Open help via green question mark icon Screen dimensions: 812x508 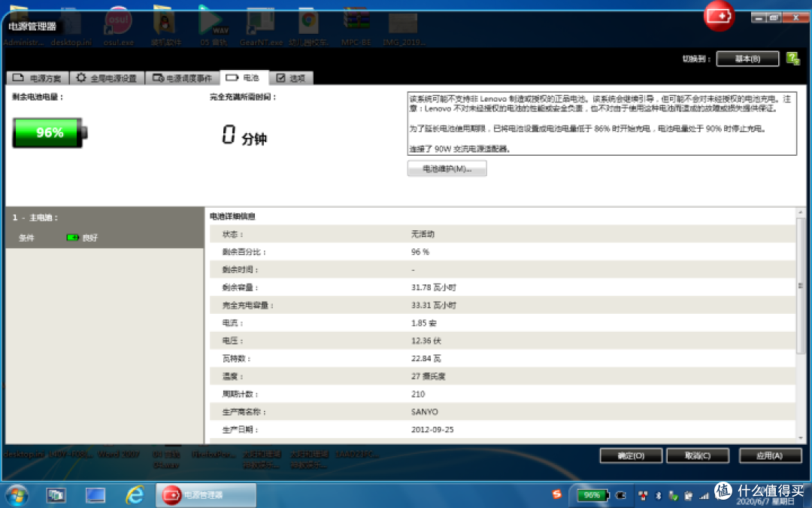click(793, 59)
